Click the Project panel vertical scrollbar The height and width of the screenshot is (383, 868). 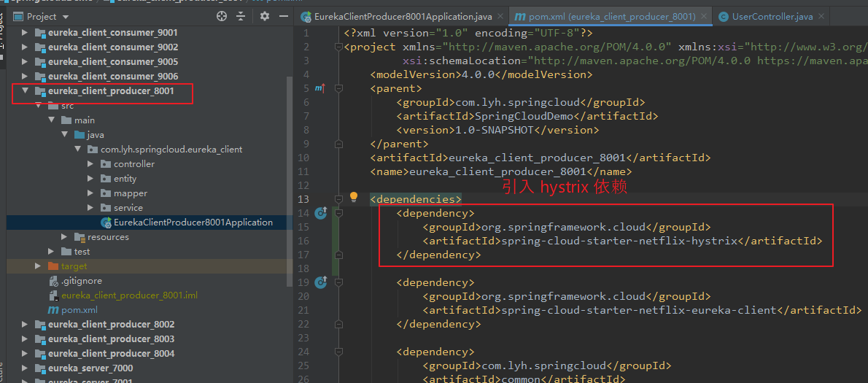(x=290, y=182)
